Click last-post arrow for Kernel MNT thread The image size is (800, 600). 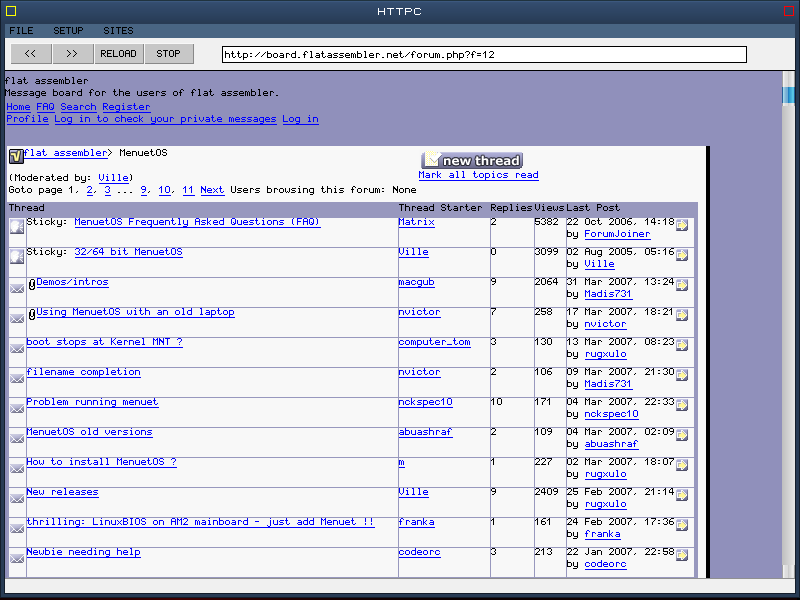tap(682, 345)
